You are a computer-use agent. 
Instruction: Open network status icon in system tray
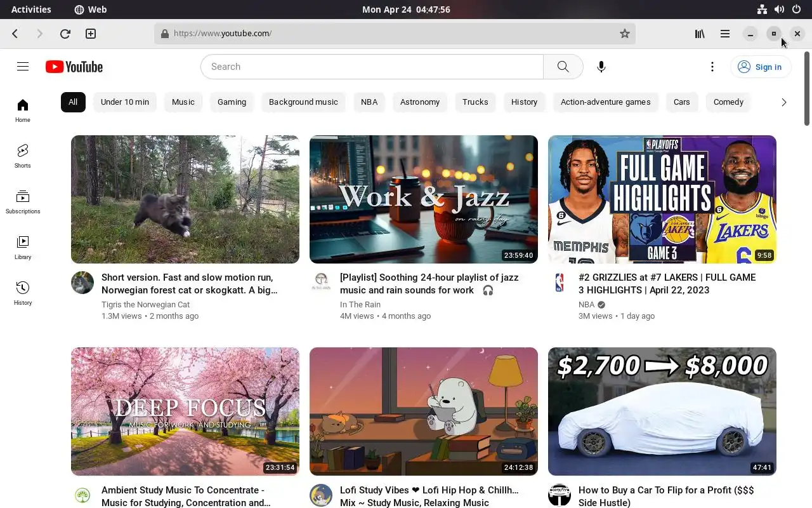[x=762, y=10]
